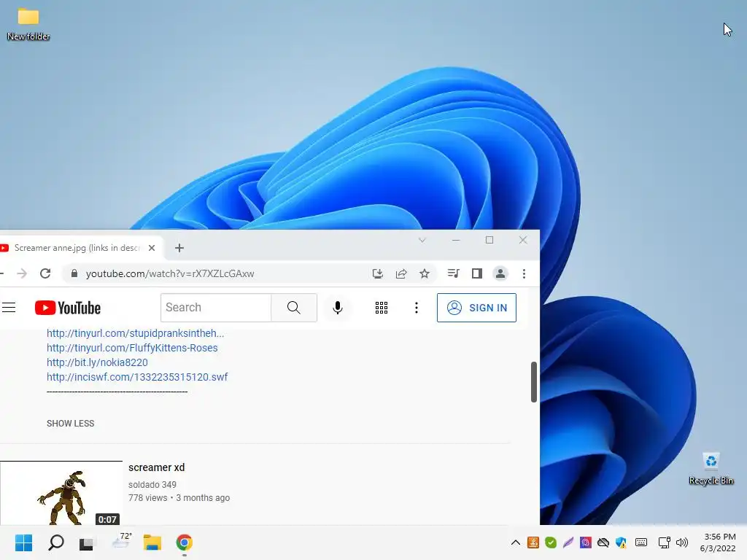Open File Explorer from taskbar
The height and width of the screenshot is (560, 747).
(x=152, y=542)
